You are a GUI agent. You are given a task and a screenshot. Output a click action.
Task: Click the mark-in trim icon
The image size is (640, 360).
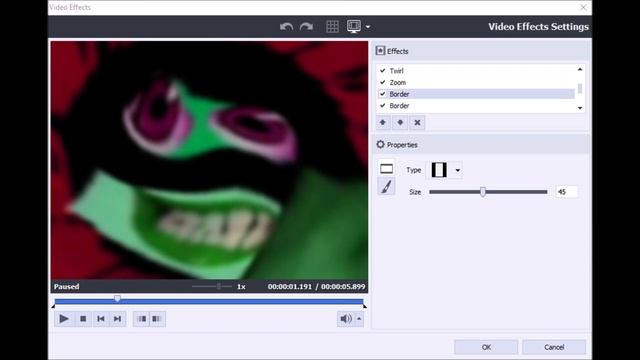tap(142, 319)
